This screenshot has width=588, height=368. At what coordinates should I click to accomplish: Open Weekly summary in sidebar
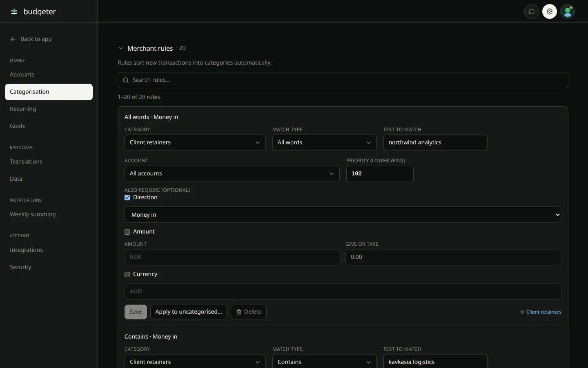49,214
